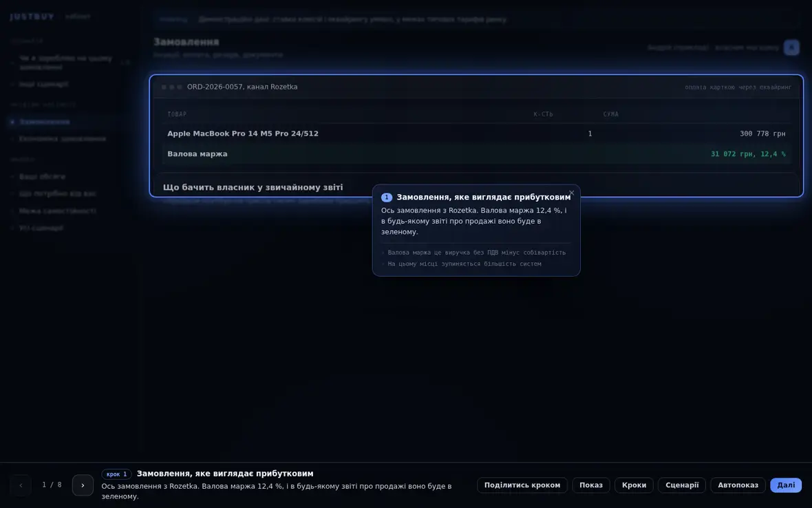Start the Автопоказ mode
This screenshot has height=508, width=812.
738,485
